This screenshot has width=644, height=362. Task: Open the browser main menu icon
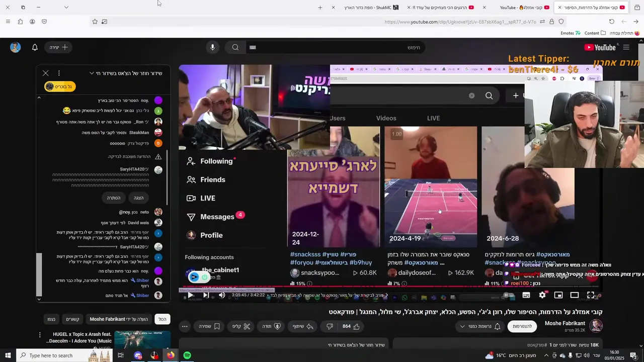(x=8, y=22)
